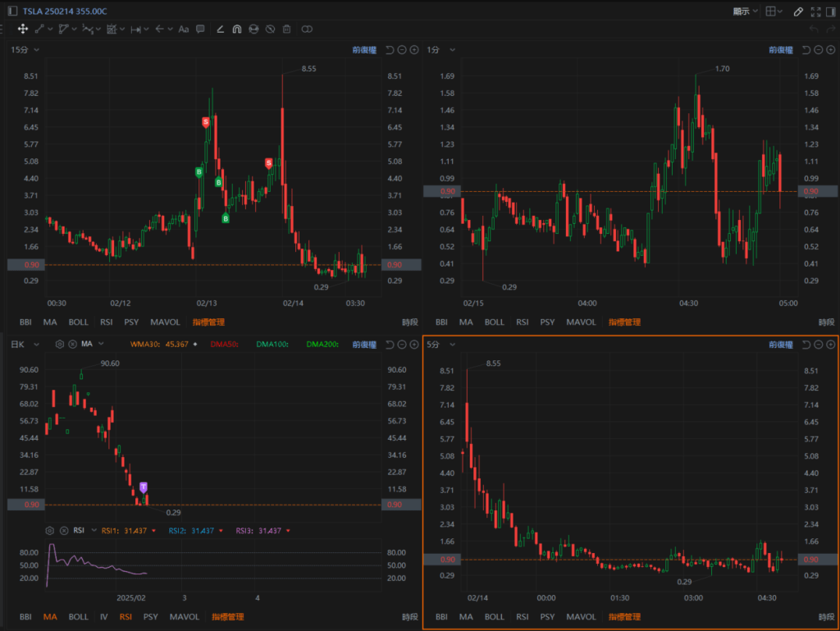Click the Aa text annotation tool

coord(184,29)
